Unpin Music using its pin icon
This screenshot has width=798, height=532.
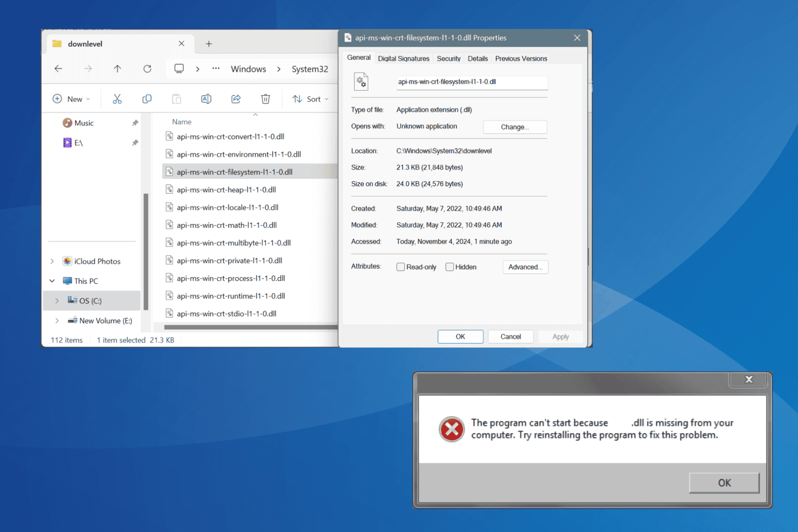click(x=135, y=123)
